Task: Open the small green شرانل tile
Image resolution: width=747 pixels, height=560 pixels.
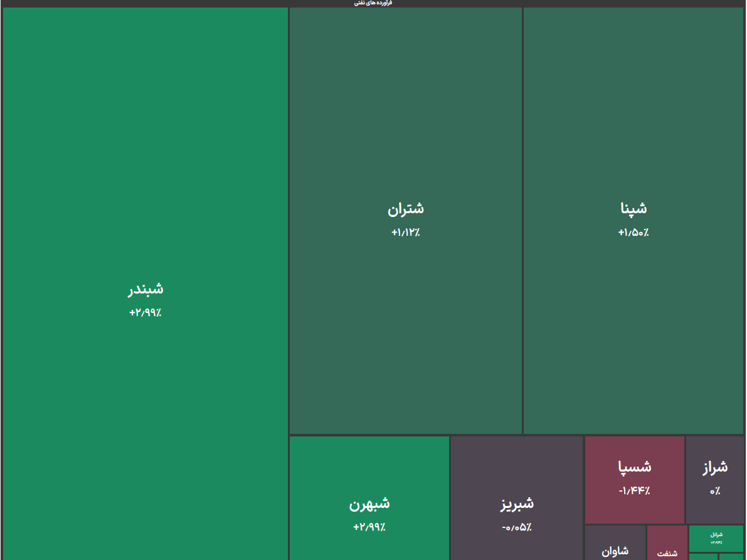Action: (716, 538)
